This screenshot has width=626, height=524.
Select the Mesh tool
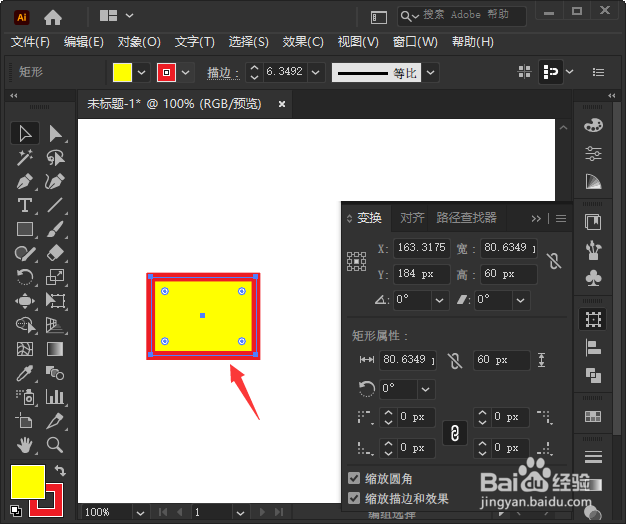(25, 349)
